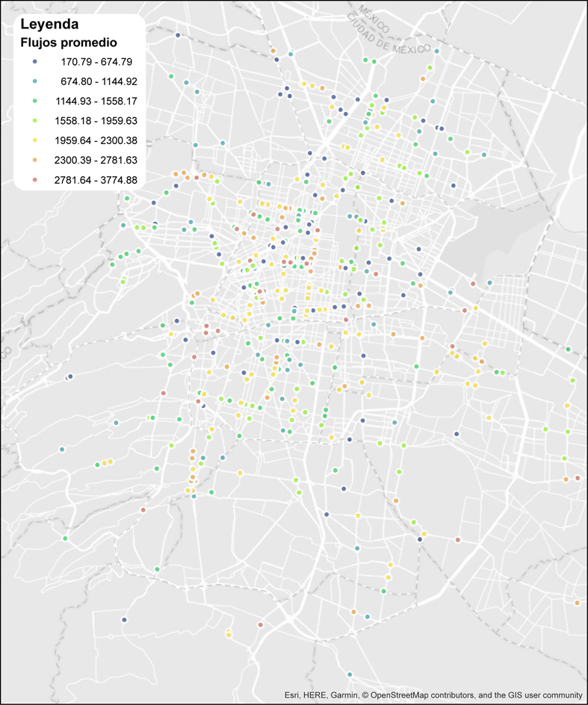
Task: Click the "2781.64 - 3774.88" range label text
Action: click(95, 178)
